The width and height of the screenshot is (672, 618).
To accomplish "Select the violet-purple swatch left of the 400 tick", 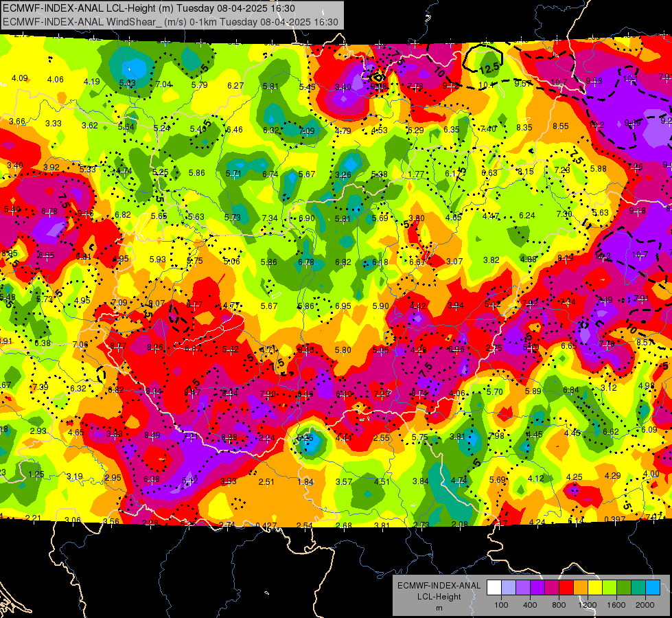I will tap(523, 588).
